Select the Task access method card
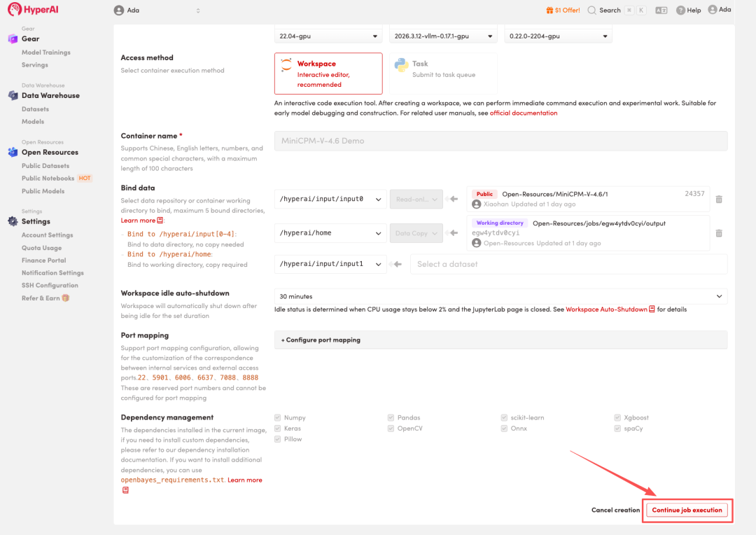 coord(443,74)
